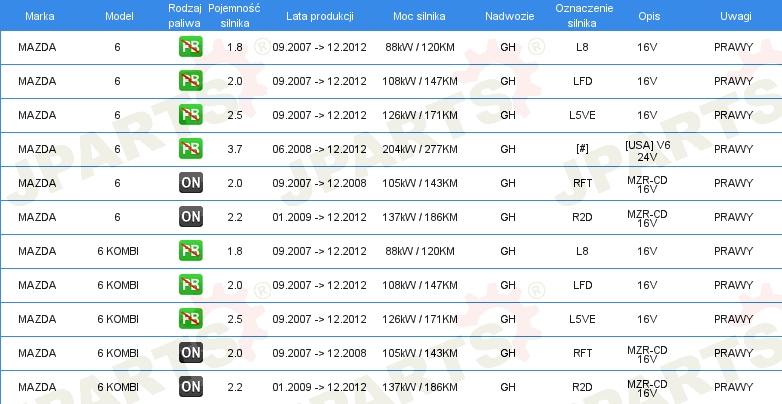Viewport: 782px width, 404px height.
Task: Click the PB petrol icon in the 3.7 V6 row
Action: (x=191, y=149)
